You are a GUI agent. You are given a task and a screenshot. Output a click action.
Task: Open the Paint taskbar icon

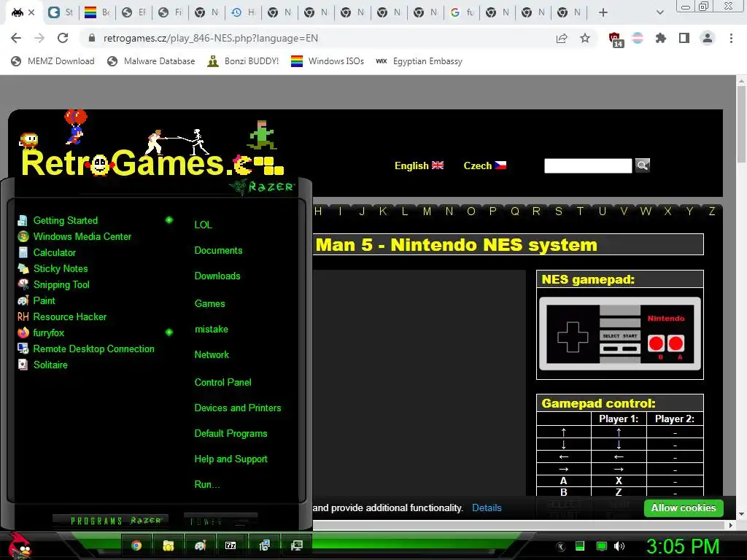pyautogui.click(x=200, y=545)
